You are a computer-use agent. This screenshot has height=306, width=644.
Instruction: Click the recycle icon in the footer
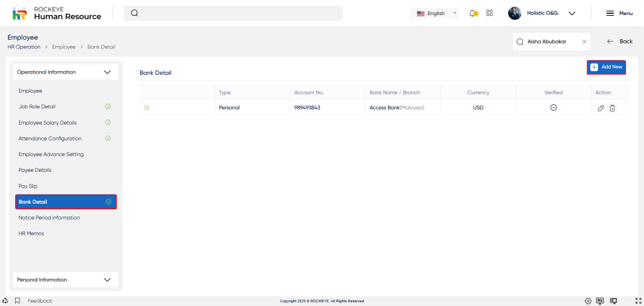[x=5, y=301]
